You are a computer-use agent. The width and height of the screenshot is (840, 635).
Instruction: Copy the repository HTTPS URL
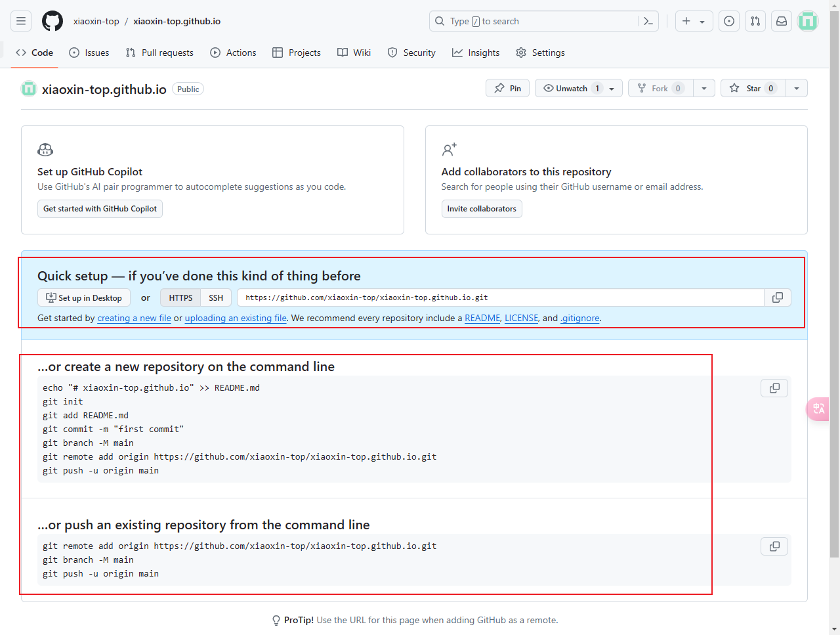coord(778,297)
